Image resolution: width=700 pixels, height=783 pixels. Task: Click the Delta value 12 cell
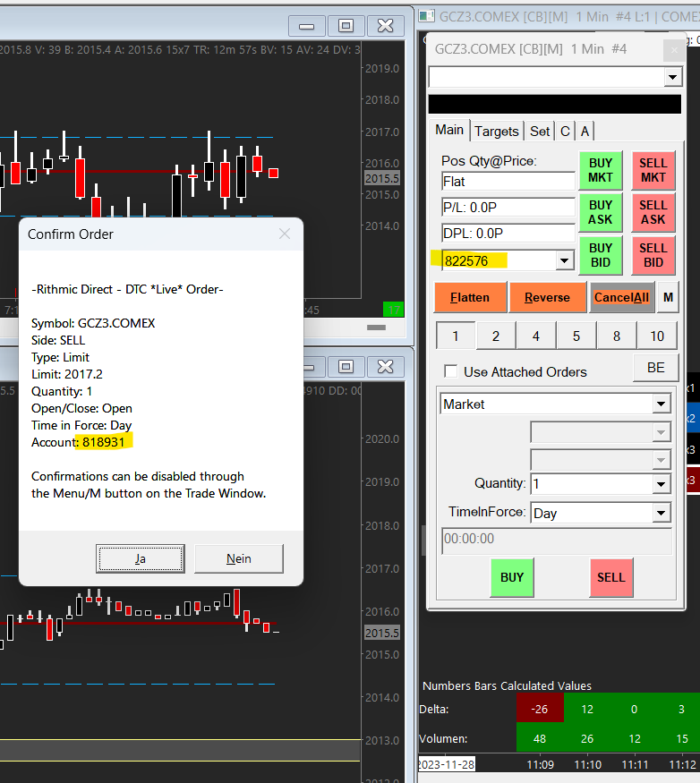coord(587,709)
